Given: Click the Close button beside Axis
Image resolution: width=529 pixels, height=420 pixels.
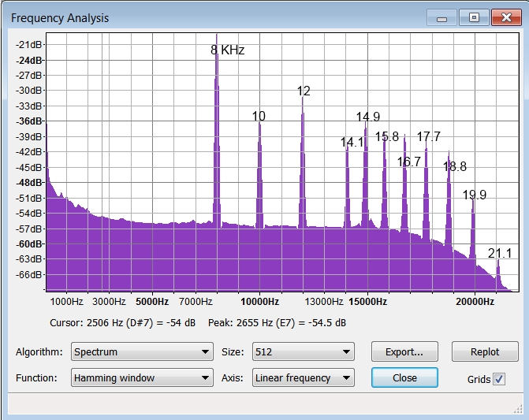Looking at the screenshot, I should [404, 378].
